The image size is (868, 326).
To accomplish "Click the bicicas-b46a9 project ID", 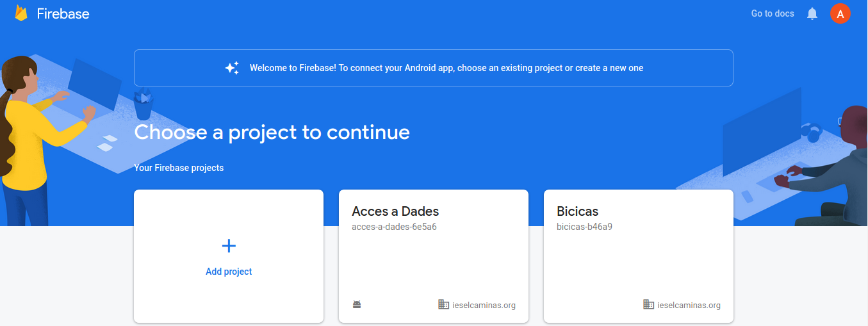I will pyautogui.click(x=584, y=227).
